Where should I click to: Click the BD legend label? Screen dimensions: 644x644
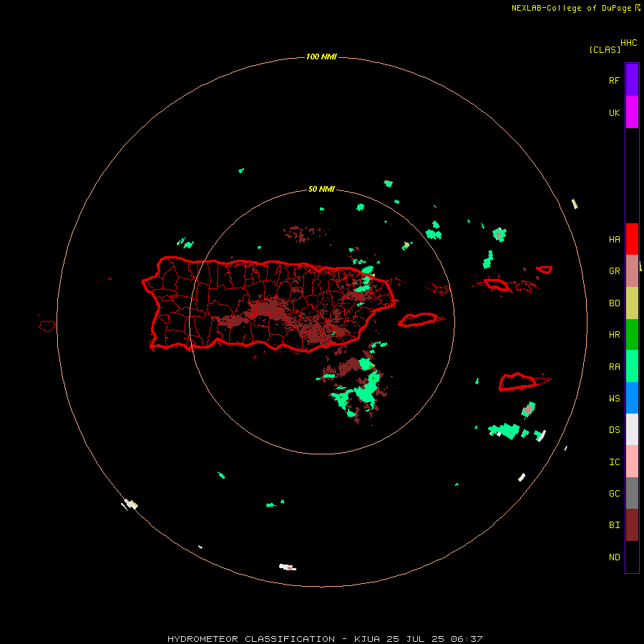pos(614,303)
